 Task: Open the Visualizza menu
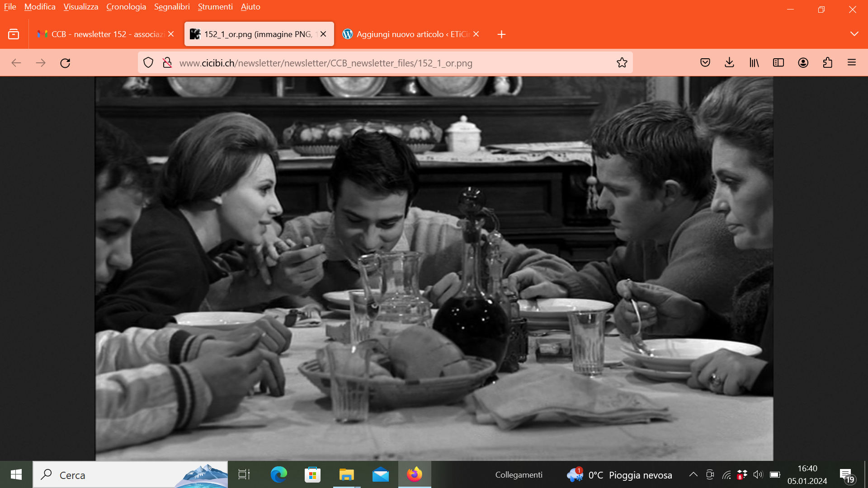tap(81, 7)
